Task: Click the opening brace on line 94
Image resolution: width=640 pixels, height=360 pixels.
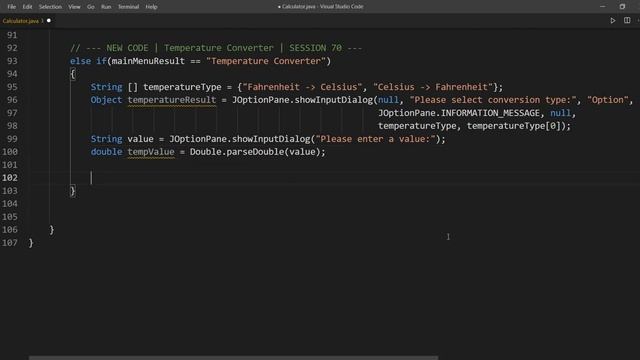Action: coord(73,74)
